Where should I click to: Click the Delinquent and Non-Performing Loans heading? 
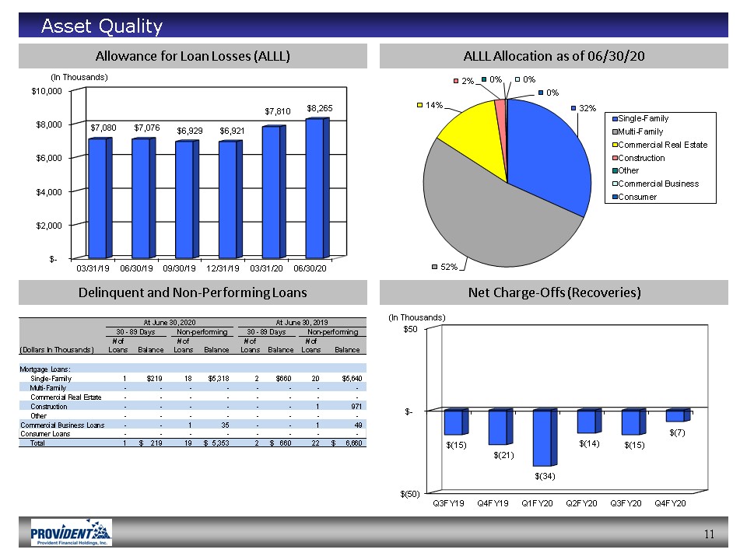(192, 292)
